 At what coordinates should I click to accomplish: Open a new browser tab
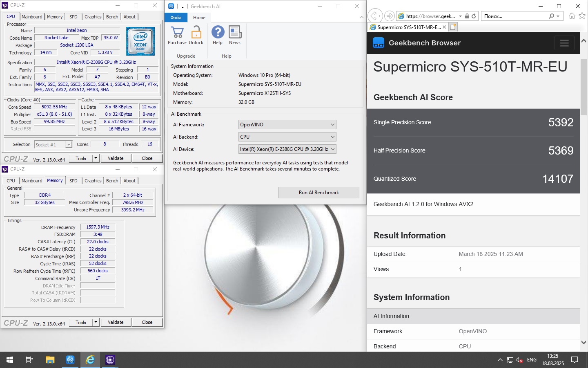453,27
